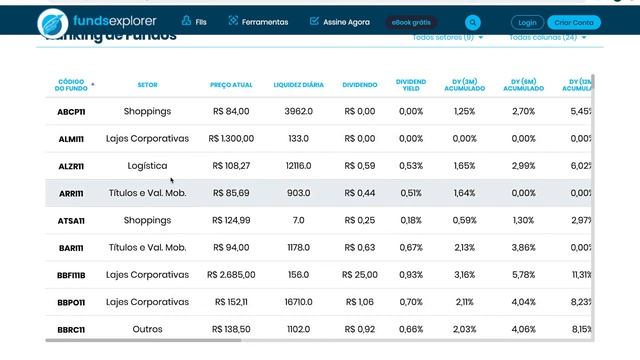Click price R$ 1.300,00
The height and width of the screenshot is (360, 640).
click(231, 139)
